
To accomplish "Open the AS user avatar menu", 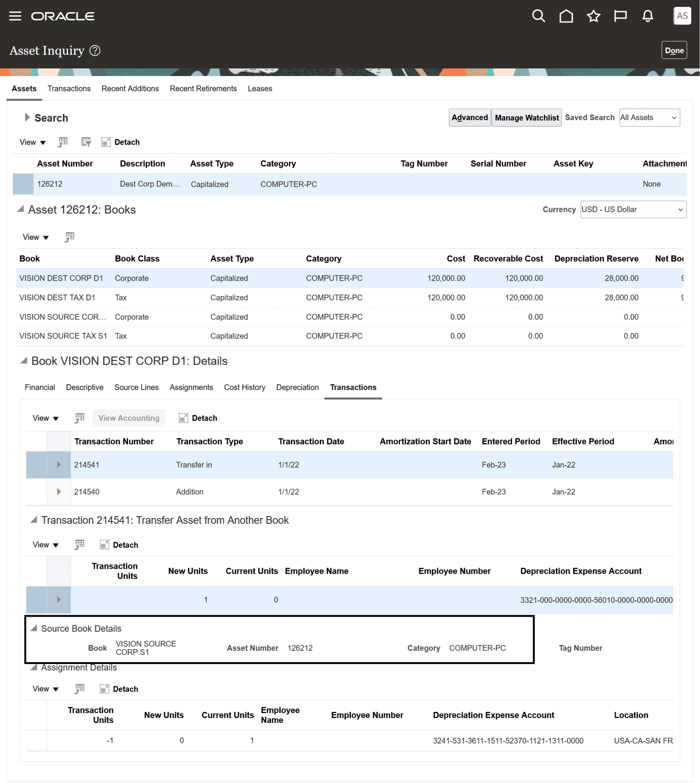I will (x=682, y=16).
